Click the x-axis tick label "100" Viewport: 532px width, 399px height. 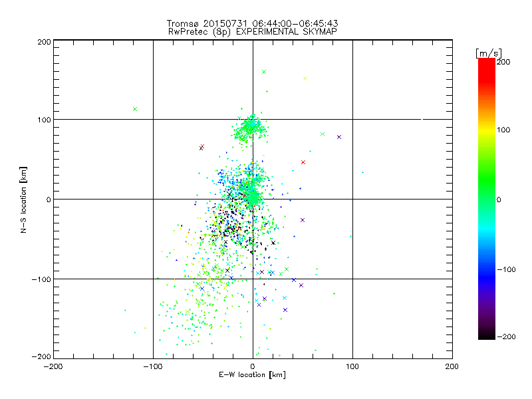click(352, 366)
